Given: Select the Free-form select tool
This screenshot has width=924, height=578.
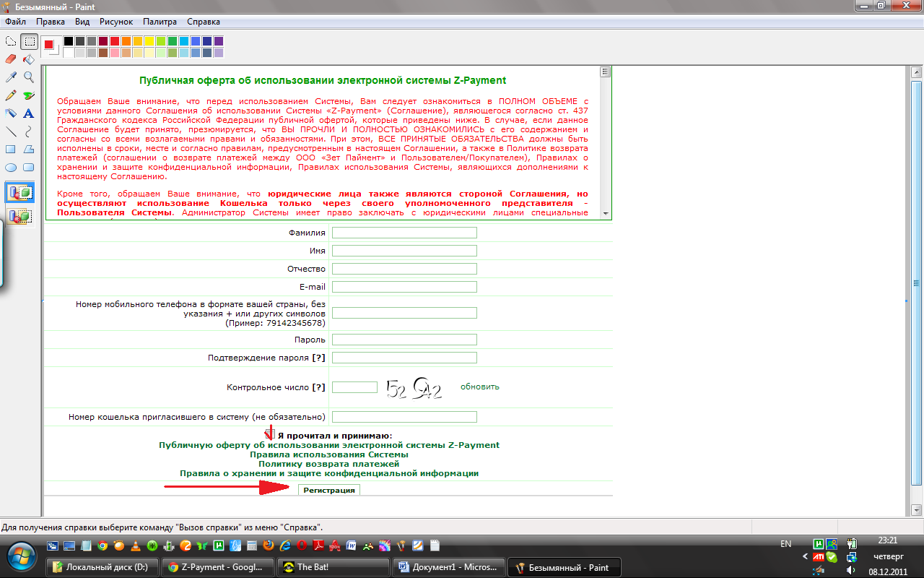Looking at the screenshot, I should (x=11, y=41).
